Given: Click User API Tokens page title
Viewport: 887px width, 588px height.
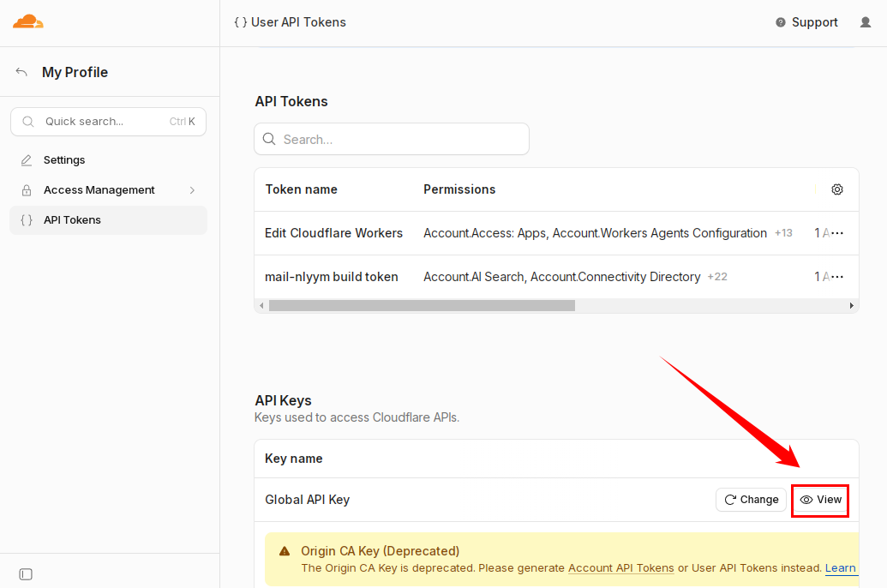Looking at the screenshot, I should coord(298,22).
